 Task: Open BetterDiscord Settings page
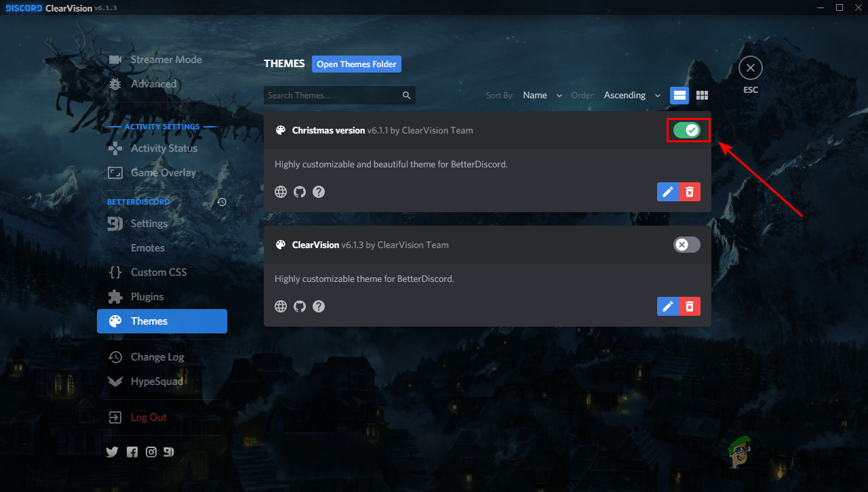tap(162, 224)
